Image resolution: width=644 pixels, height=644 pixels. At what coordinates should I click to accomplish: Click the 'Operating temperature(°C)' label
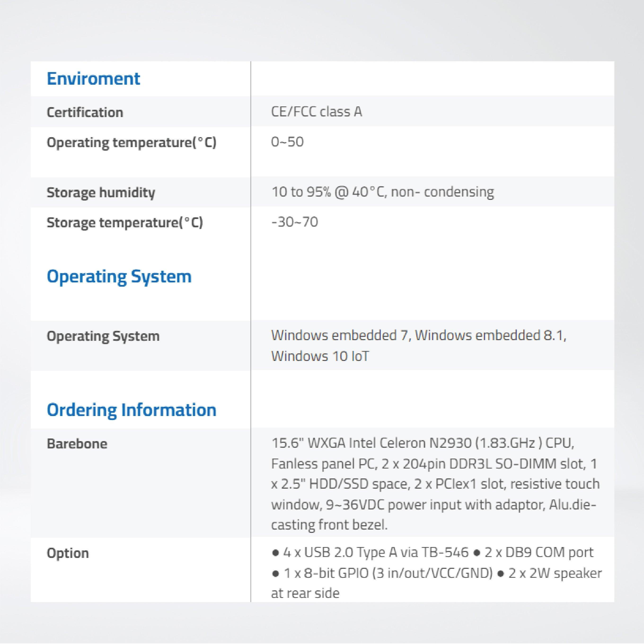coord(131,143)
